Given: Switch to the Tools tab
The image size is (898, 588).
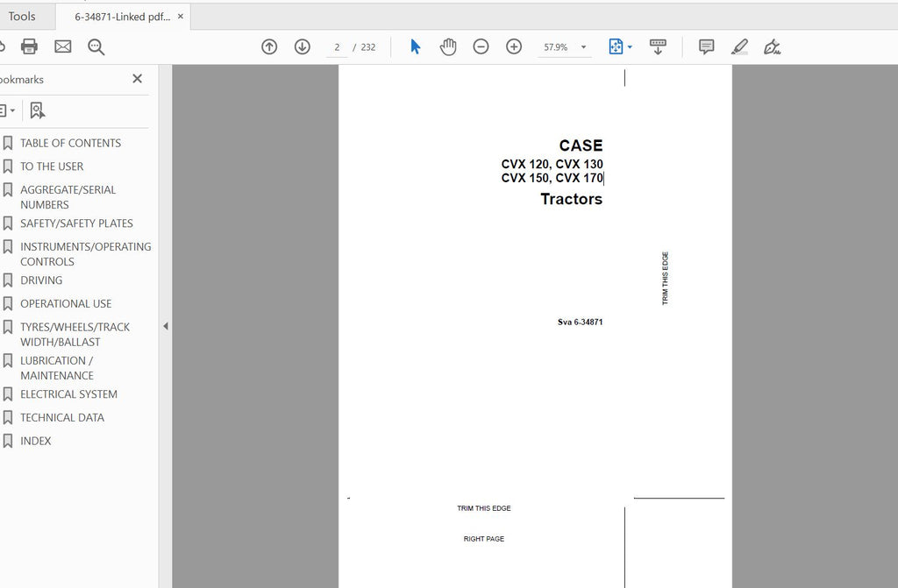Looking at the screenshot, I should click(22, 17).
